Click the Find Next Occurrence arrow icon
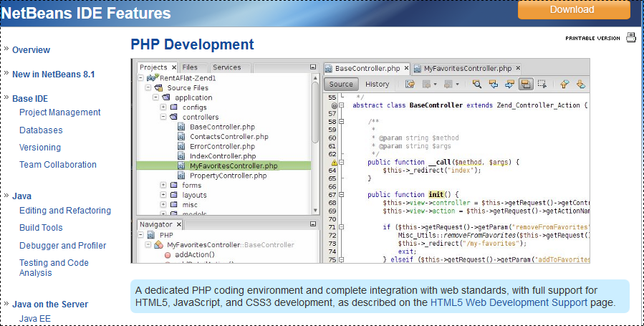 tap(509, 84)
